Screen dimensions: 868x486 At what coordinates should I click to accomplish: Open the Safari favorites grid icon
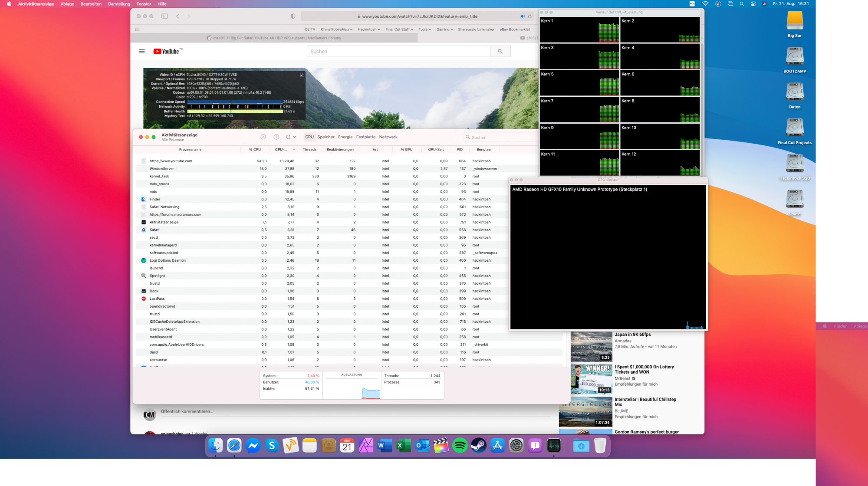click(x=137, y=30)
